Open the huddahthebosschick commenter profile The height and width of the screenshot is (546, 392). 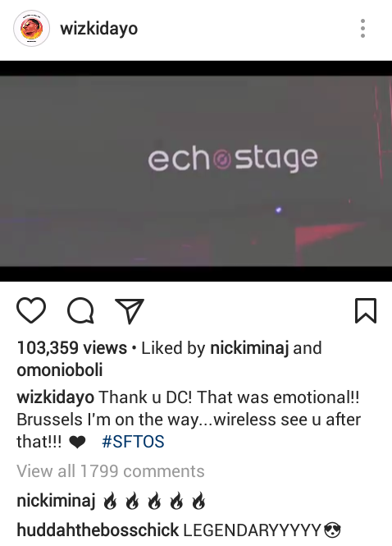coord(98,530)
